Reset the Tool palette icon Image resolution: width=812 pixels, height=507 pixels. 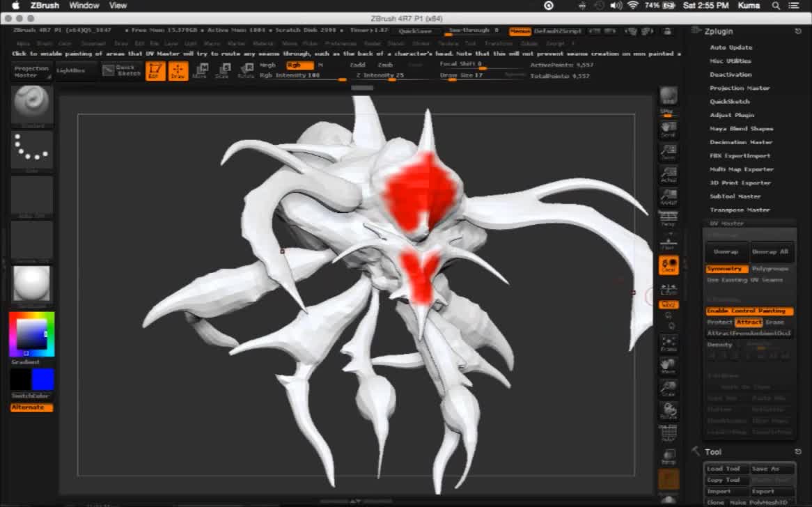click(798, 451)
